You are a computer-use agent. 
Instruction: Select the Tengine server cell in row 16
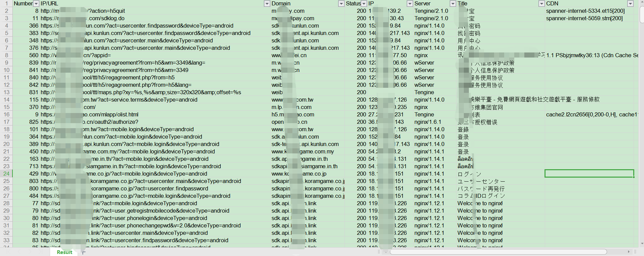click(x=435, y=114)
